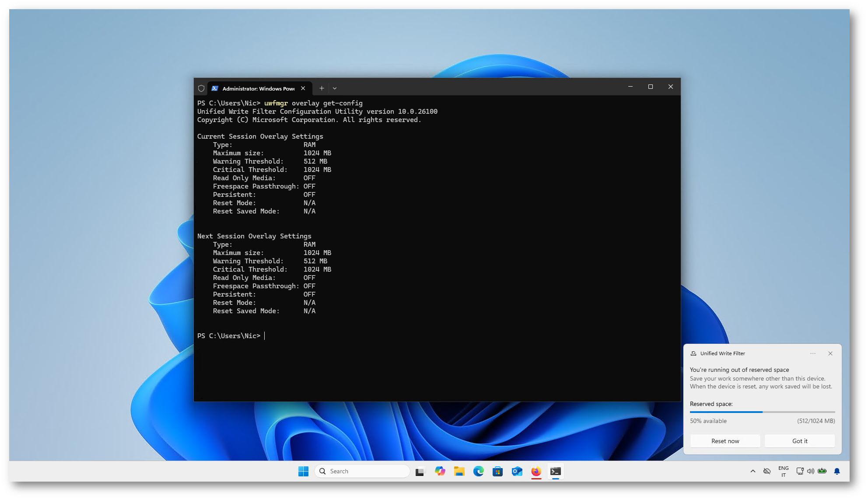Click "You're running out of reserved space" text
868x500 pixels.
click(x=739, y=370)
